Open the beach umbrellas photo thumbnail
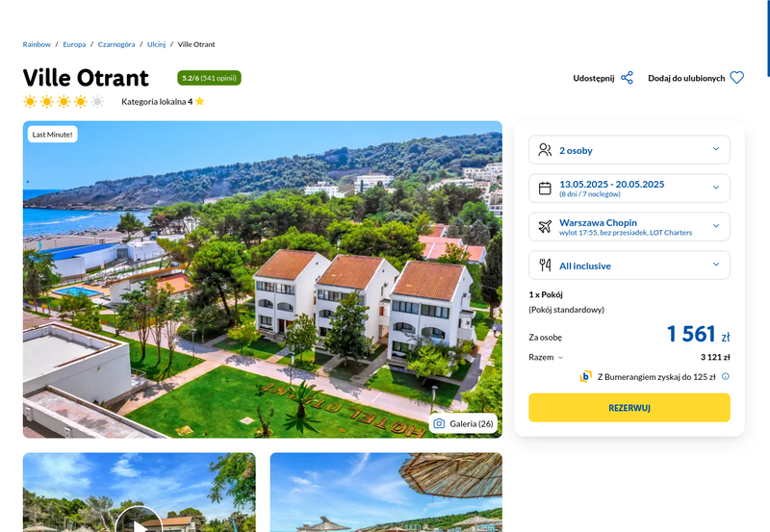Viewport: 770px width, 532px height. tap(386, 493)
